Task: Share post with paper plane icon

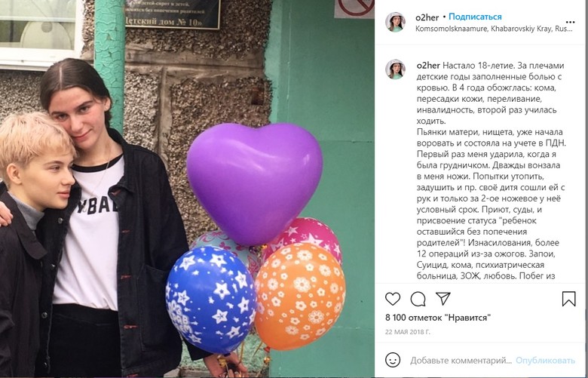Action: click(443, 299)
